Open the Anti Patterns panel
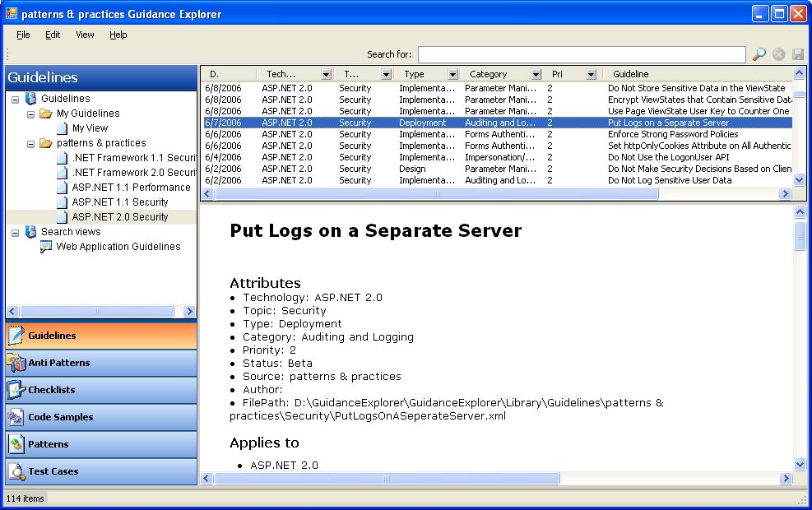Image resolution: width=812 pixels, height=510 pixels. tap(101, 363)
